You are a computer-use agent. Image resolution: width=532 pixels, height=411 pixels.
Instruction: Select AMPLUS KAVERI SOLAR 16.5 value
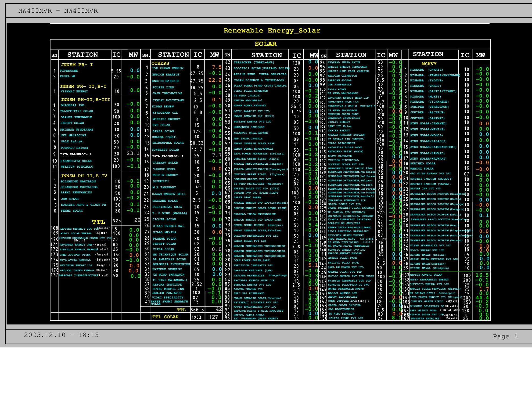click(x=482, y=275)
